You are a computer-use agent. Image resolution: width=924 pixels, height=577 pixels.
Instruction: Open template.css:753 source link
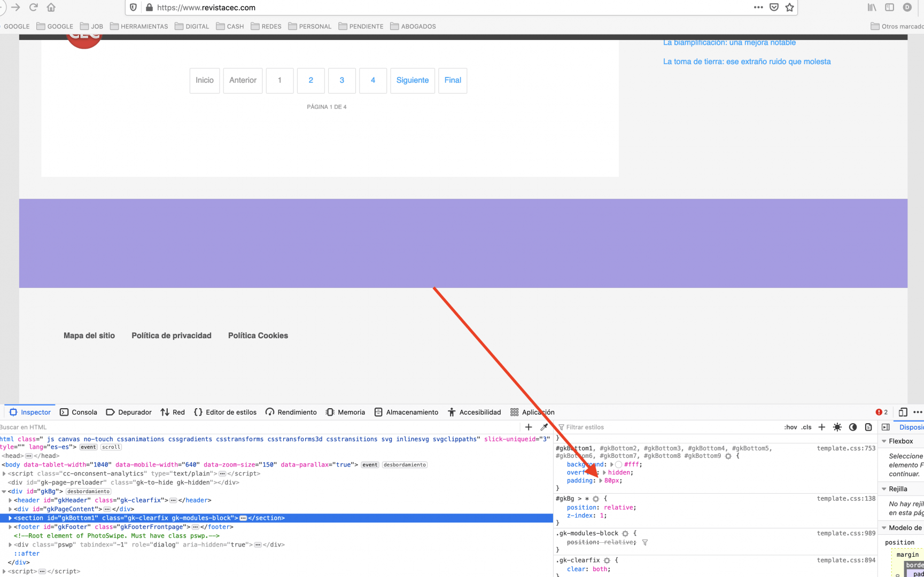pos(846,448)
